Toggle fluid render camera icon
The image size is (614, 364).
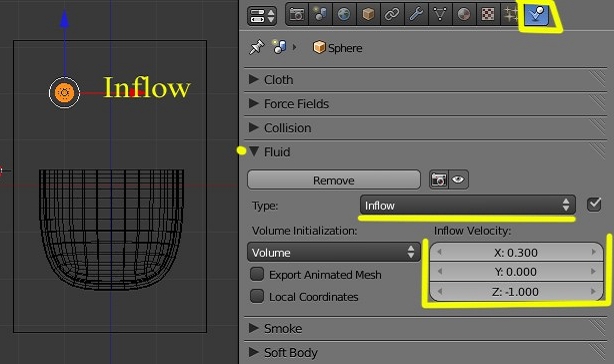tap(439, 180)
